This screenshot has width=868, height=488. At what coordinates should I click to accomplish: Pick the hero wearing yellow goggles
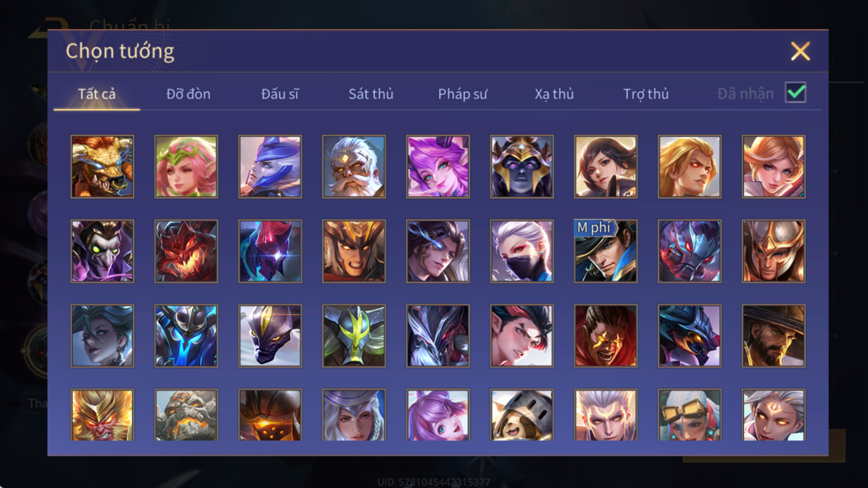coord(690,415)
